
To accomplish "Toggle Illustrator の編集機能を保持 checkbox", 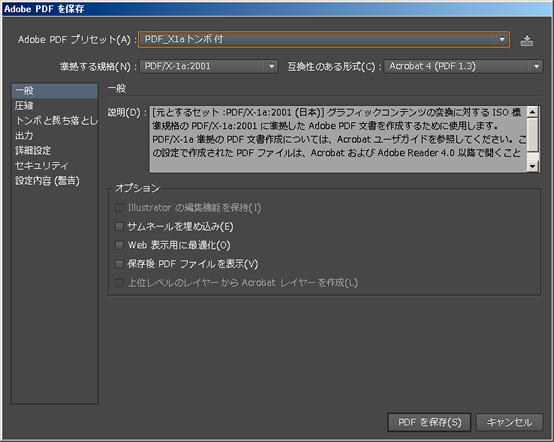I will 119,208.
